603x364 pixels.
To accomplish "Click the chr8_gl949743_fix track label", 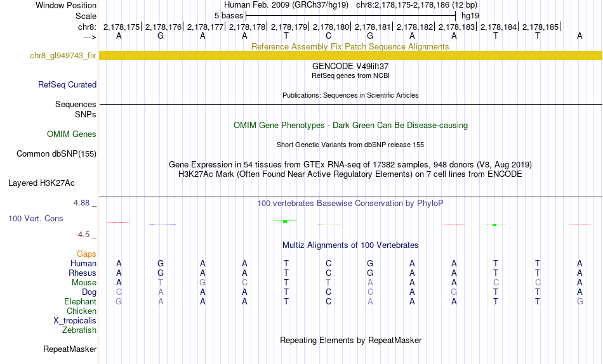I will pos(63,55).
